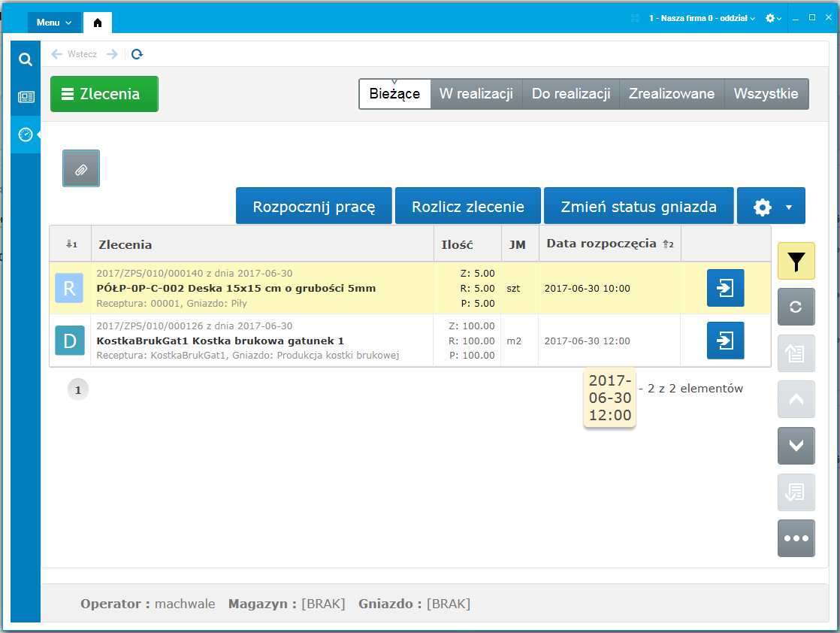Expand the blue gear actions dropdown

pos(771,206)
